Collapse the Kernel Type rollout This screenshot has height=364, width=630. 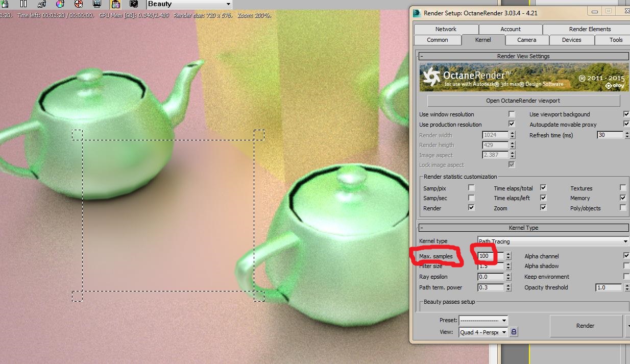coord(523,228)
